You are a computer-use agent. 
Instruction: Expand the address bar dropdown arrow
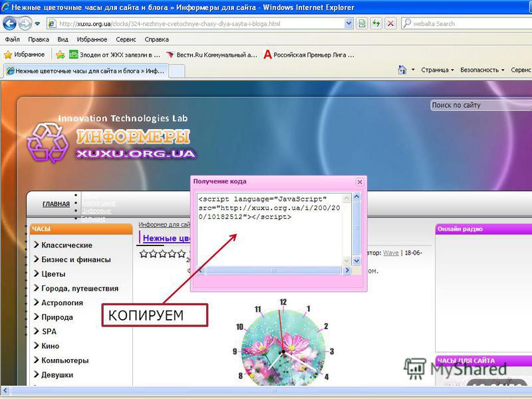point(348,23)
